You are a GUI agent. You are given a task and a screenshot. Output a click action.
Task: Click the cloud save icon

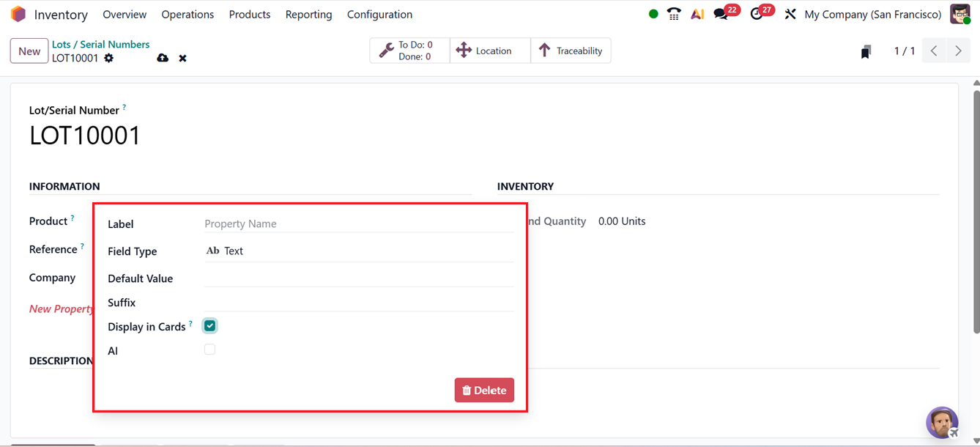(163, 57)
